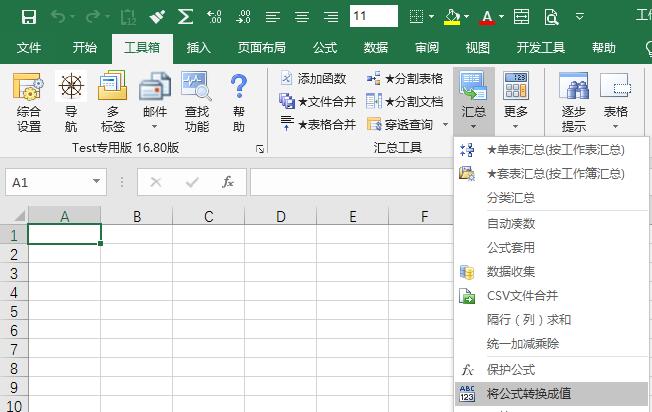This screenshot has height=412, width=652.
Task: Open the 帮助 question mark icon
Action: coord(238,103)
